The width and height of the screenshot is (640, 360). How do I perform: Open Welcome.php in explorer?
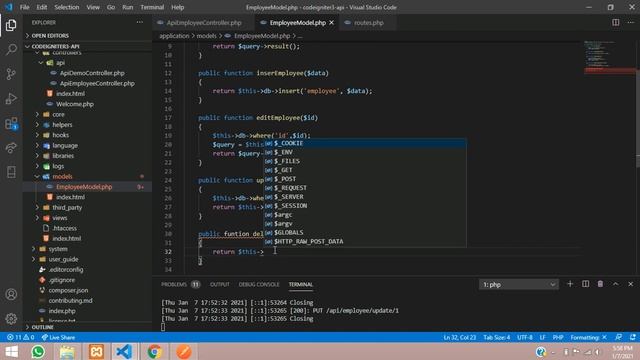click(75, 104)
